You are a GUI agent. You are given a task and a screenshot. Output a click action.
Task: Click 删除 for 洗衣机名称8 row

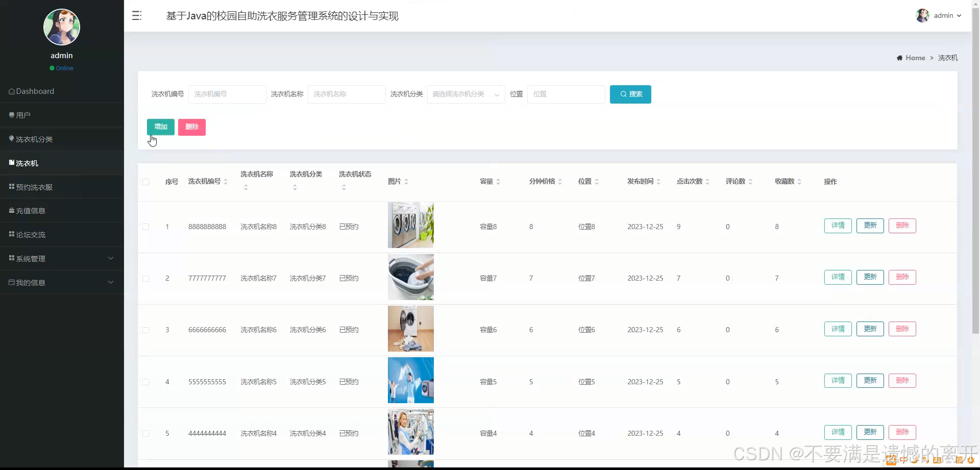902,226
